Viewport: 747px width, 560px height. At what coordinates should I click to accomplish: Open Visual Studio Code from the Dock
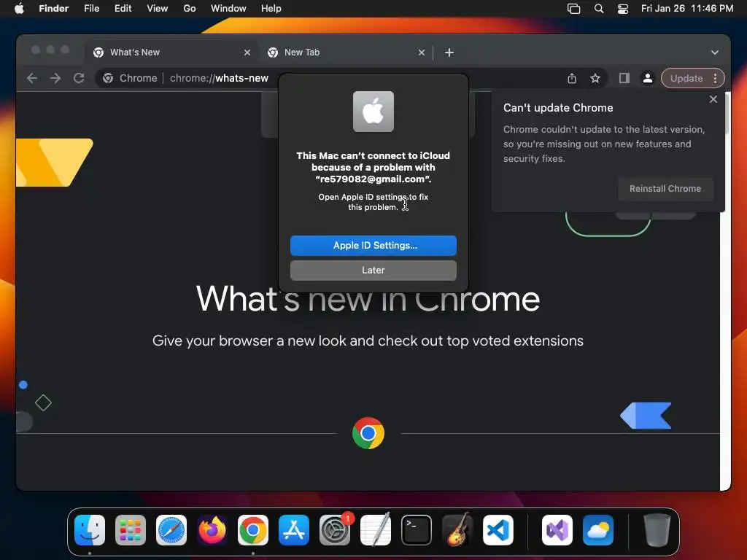(x=498, y=530)
